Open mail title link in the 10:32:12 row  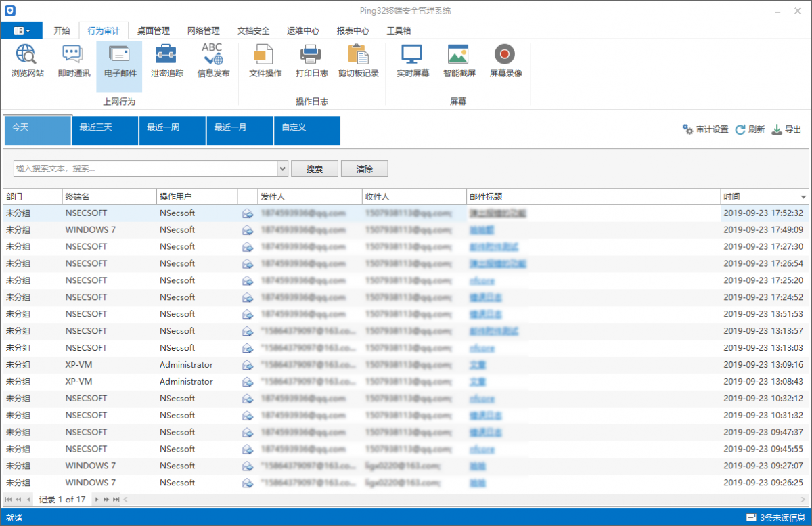click(482, 399)
